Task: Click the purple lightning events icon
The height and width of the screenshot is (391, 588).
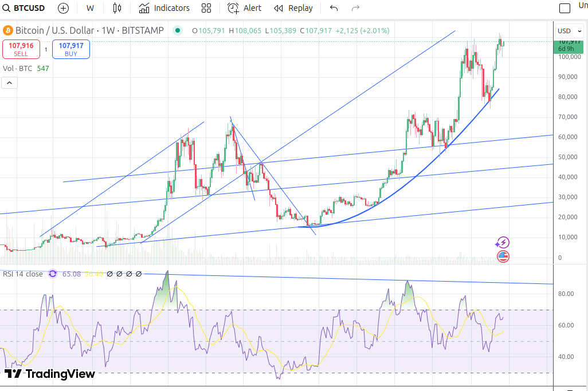Action: [503, 242]
